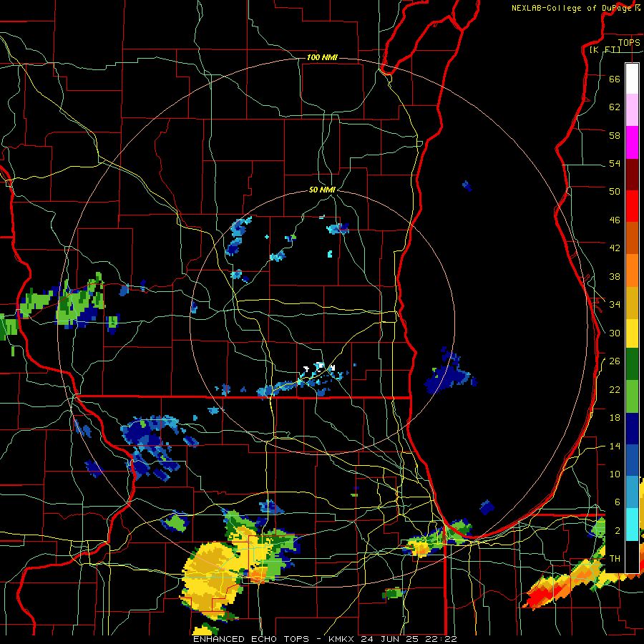
Task: Select the navy blue legend swatch
Action: click(x=632, y=429)
